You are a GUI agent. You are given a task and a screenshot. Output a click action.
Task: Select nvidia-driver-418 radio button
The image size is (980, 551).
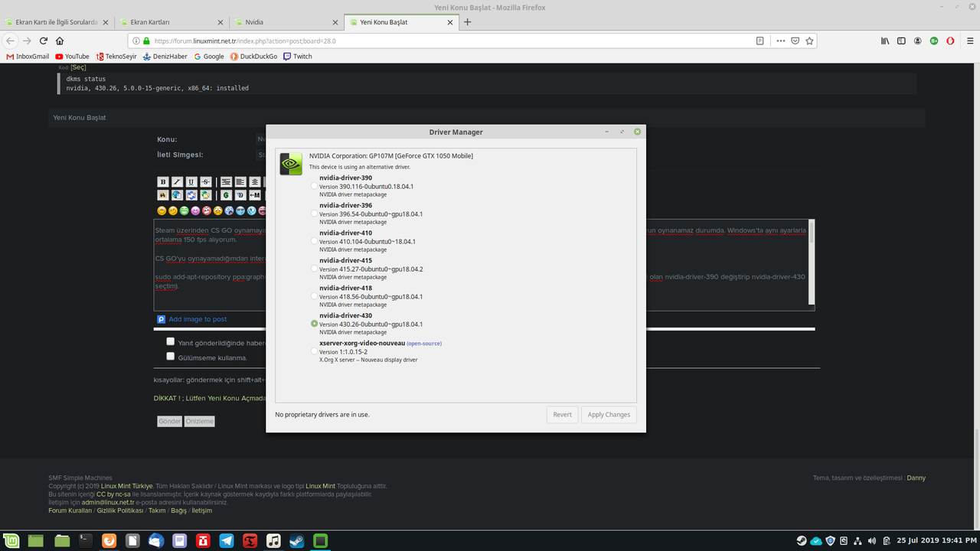point(315,296)
